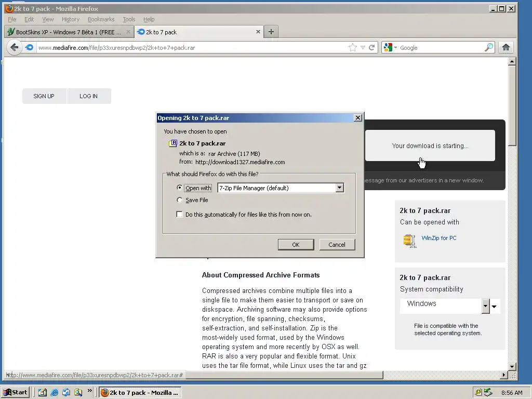Launch Outlook Express from quick launch

click(66, 393)
